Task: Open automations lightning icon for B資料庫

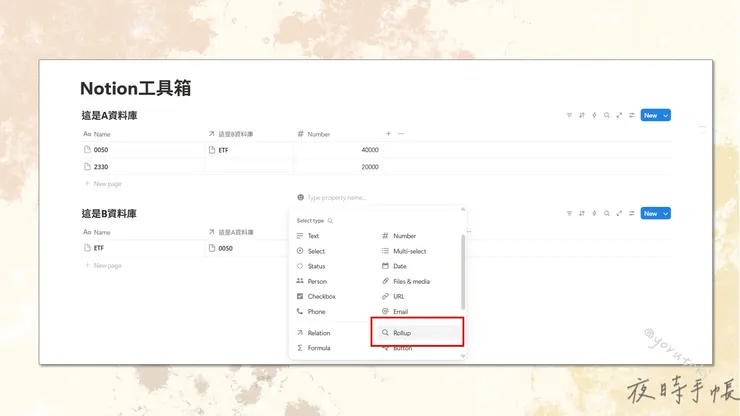Action: click(x=594, y=213)
